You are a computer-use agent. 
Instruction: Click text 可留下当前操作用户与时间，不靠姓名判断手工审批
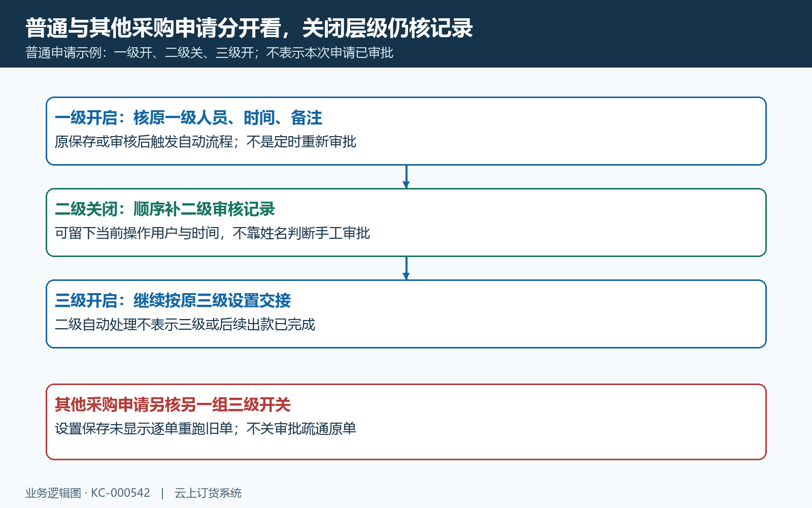click(213, 233)
